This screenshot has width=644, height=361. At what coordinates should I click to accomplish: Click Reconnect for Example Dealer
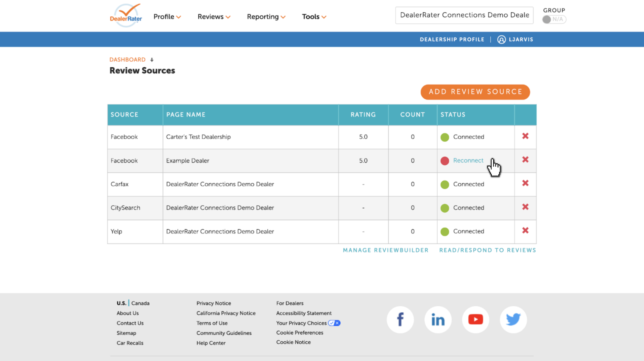click(x=468, y=161)
